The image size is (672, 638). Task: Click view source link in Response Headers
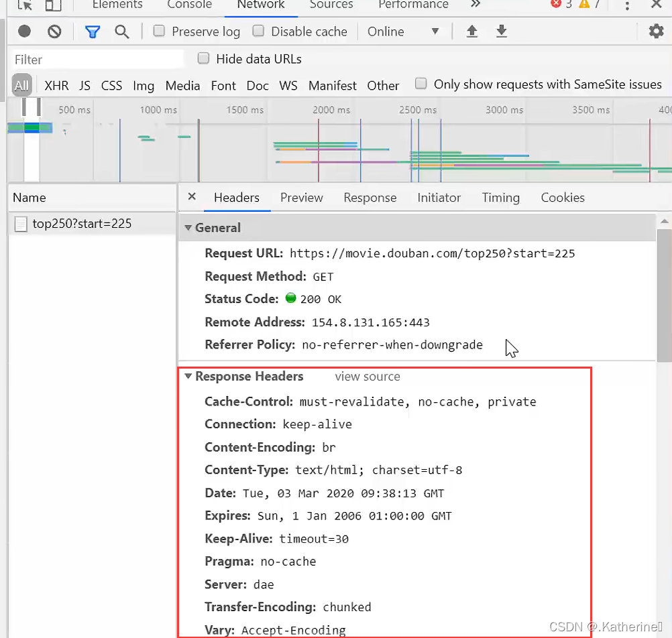(368, 377)
